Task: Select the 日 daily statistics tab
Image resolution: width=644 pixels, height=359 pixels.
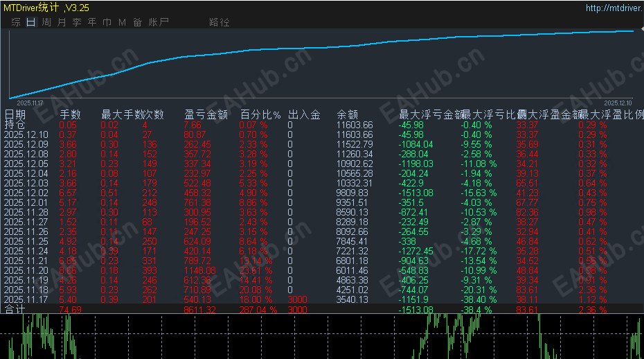Action: click(x=31, y=22)
